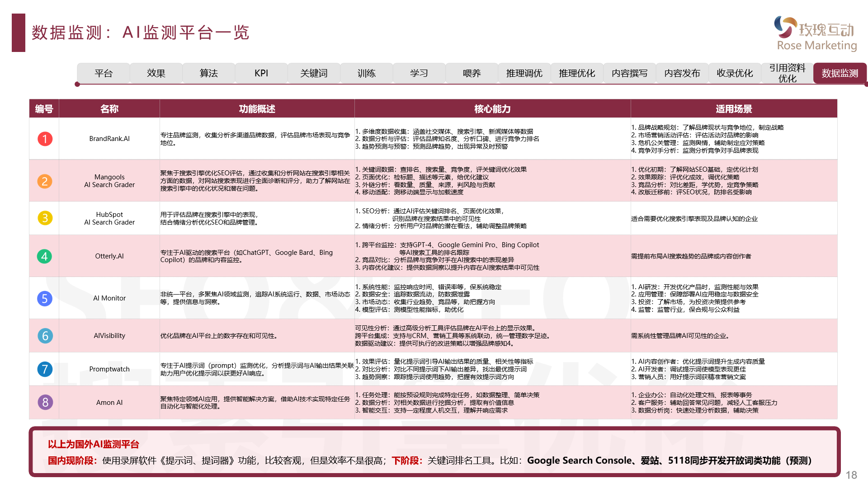The width and height of the screenshot is (868, 488).
Task: Select the green circle icon for Otterly.AI
Action: [x=44, y=256]
